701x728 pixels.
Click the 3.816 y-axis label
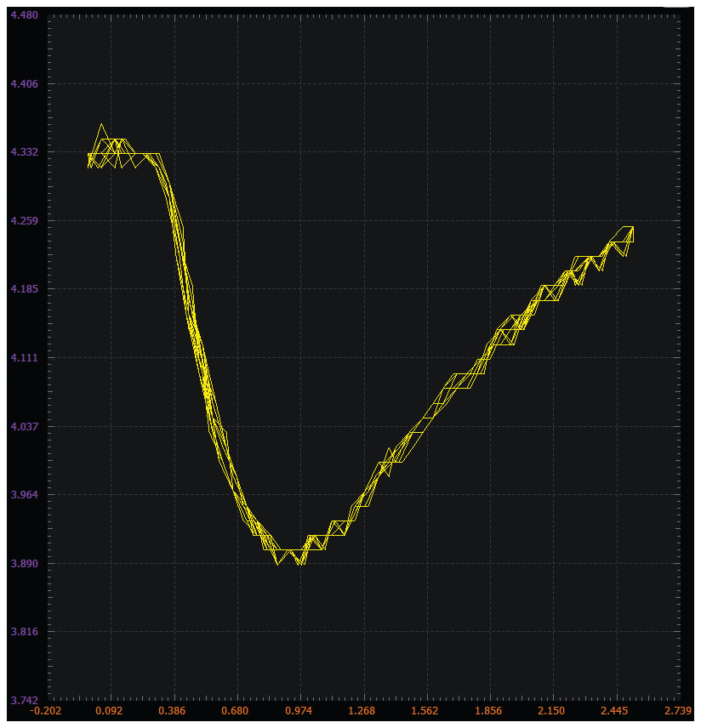(x=25, y=631)
